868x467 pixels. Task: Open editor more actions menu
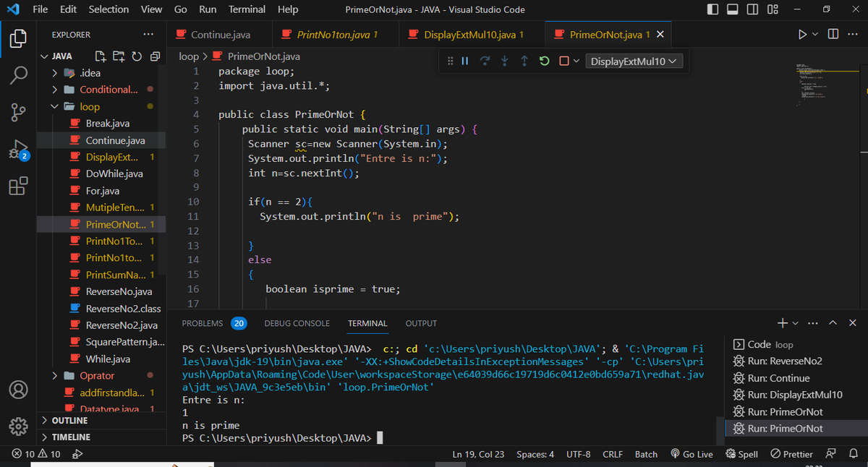pos(852,35)
